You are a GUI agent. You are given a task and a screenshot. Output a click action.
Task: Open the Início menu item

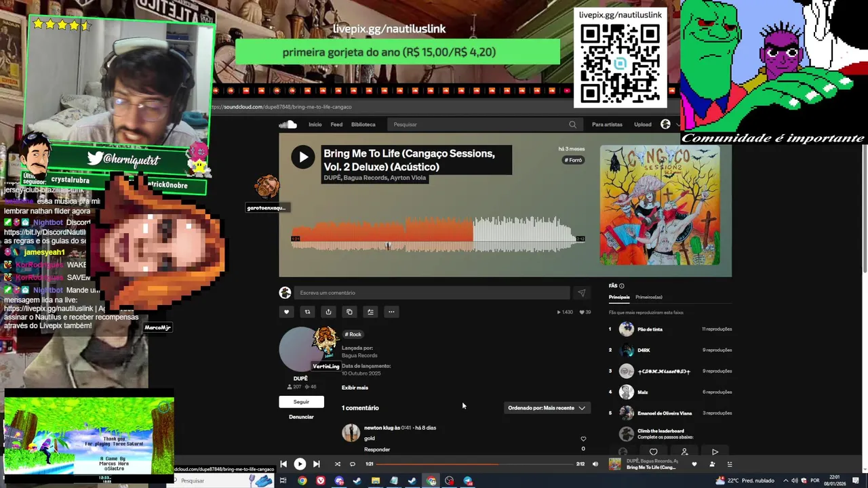point(315,124)
